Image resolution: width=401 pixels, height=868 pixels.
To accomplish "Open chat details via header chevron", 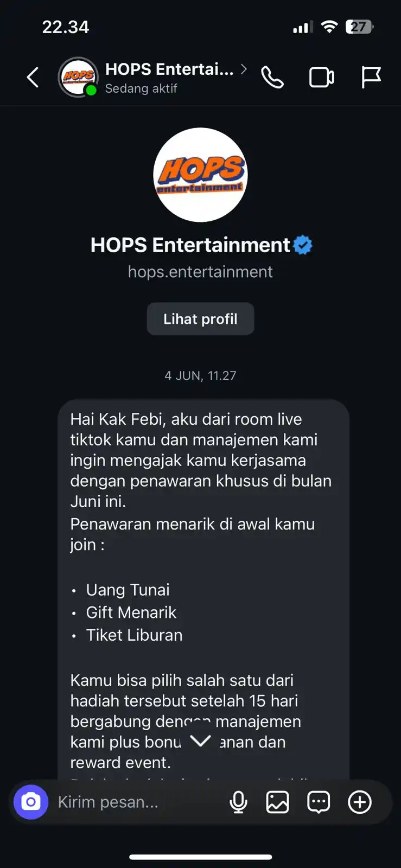I will coord(244,69).
